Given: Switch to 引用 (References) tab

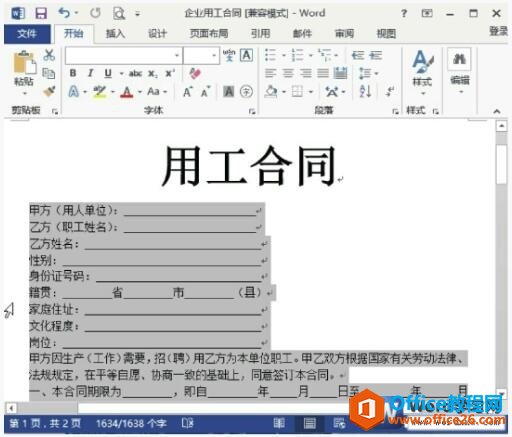Looking at the screenshot, I should [260, 34].
